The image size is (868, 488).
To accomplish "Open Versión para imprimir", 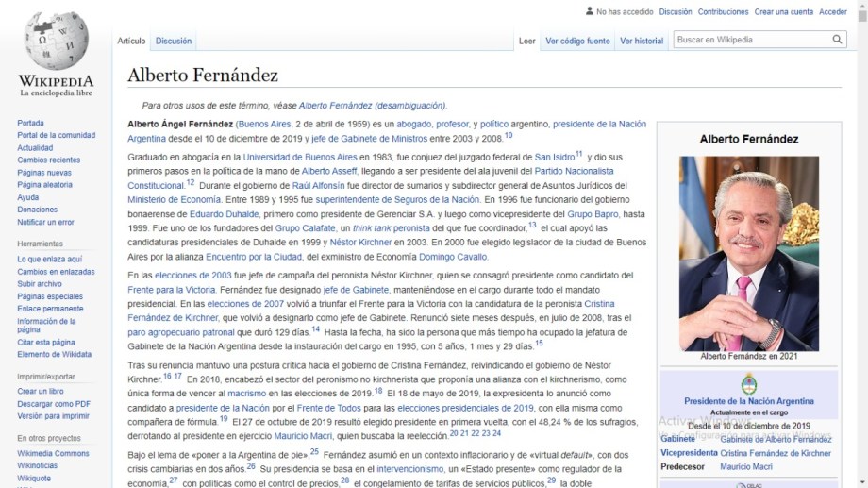I will click(53, 416).
